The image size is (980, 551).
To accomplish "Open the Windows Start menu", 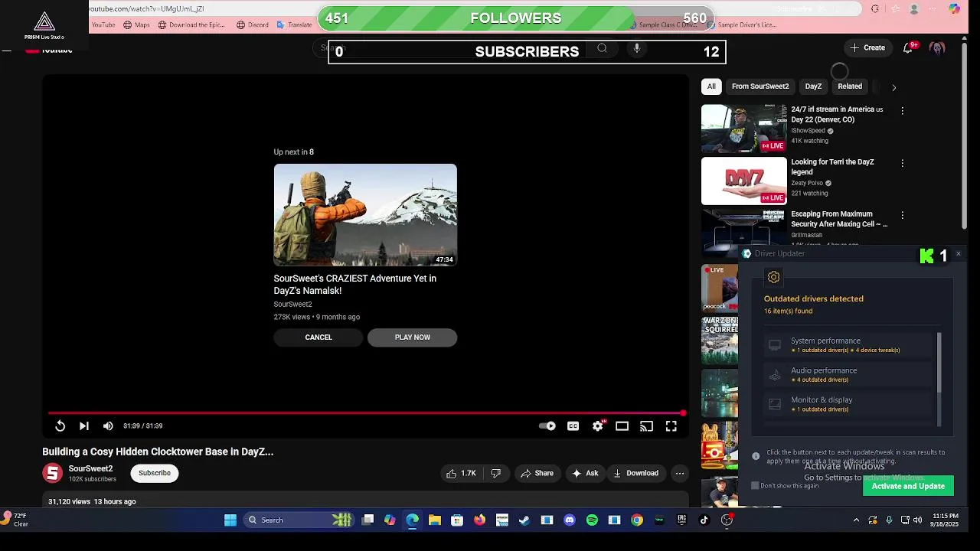I will tap(230, 520).
